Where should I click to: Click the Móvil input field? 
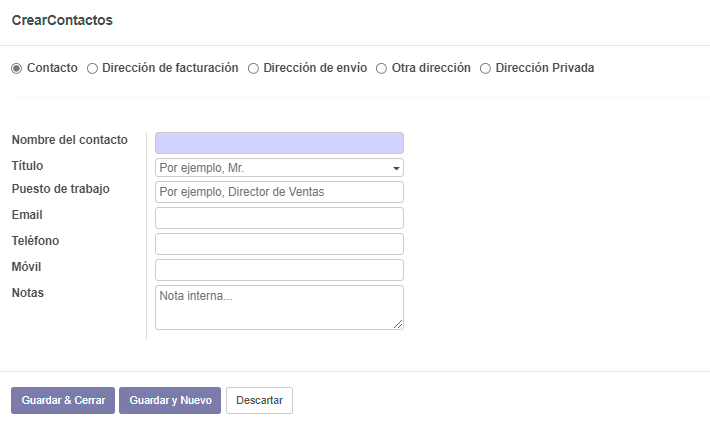(x=279, y=270)
